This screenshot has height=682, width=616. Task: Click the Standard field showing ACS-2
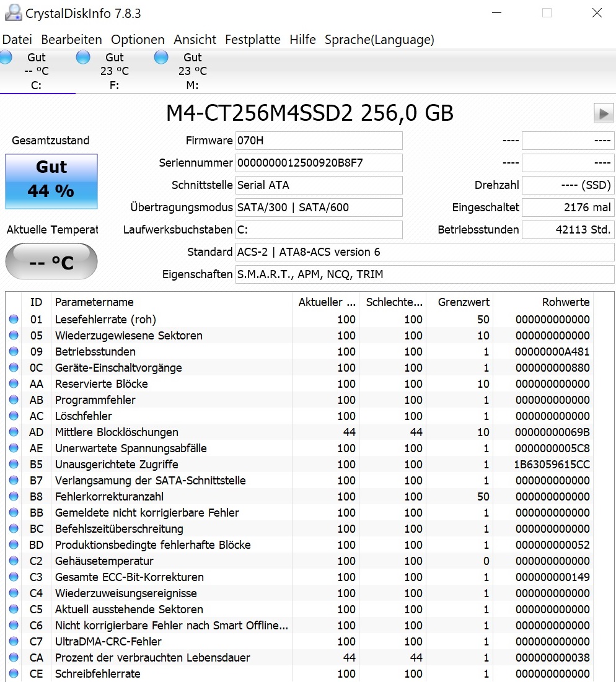coord(425,252)
